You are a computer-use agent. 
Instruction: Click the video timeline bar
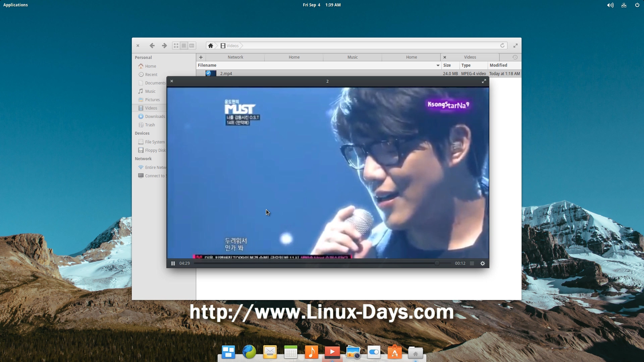[x=322, y=263]
